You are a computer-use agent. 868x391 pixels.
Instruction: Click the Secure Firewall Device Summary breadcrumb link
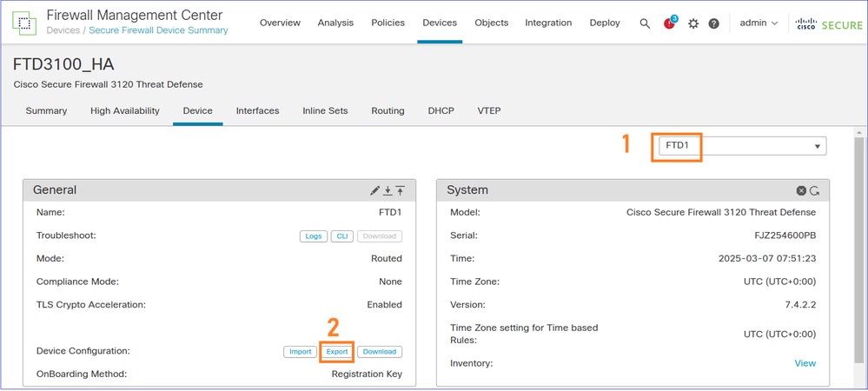(158, 30)
